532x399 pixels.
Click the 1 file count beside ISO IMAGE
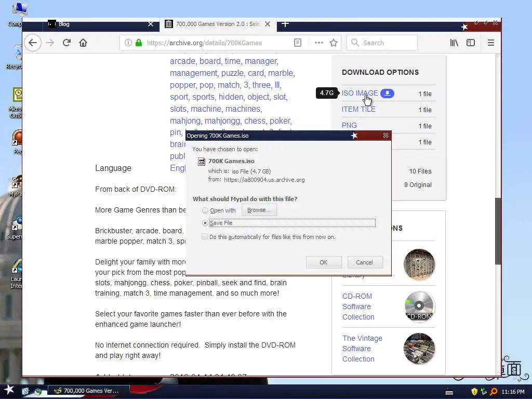(425, 94)
